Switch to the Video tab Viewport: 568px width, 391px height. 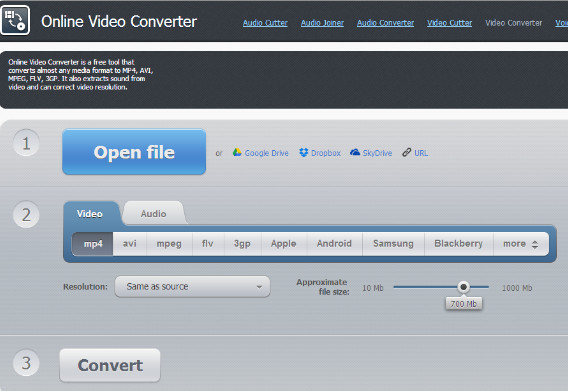90,214
